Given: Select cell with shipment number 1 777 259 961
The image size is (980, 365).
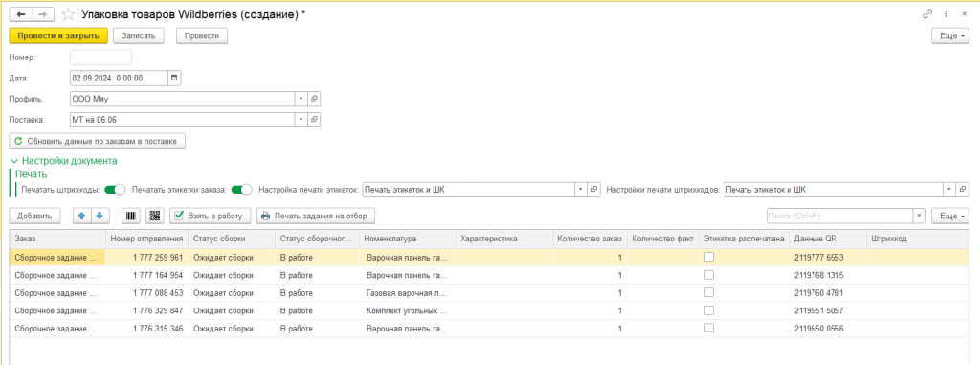Looking at the screenshot, I should click(x=146, y=257).
